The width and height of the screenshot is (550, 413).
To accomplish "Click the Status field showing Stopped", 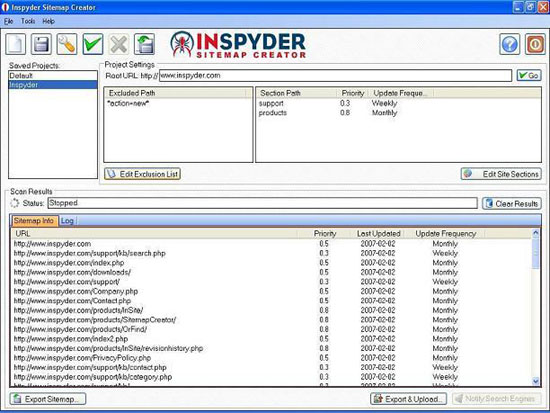I will pos(262,203).
